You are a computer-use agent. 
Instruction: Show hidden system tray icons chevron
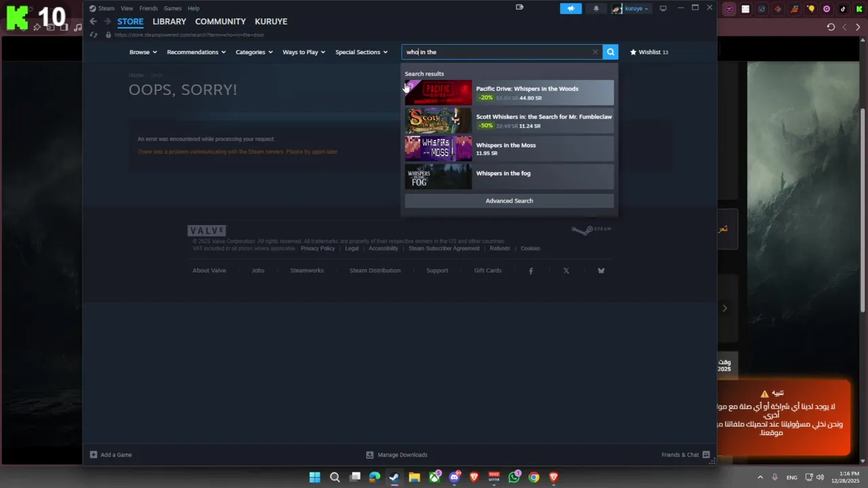coord(760,477)
